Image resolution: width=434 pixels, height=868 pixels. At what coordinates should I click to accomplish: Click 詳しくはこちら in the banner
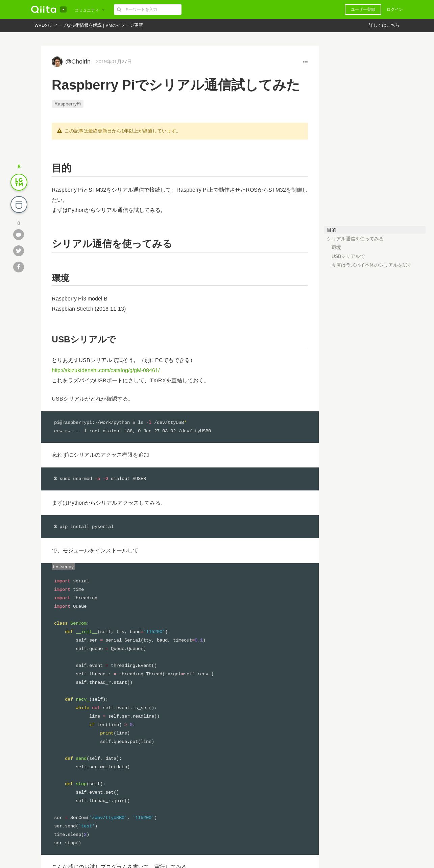click(384, 25)
